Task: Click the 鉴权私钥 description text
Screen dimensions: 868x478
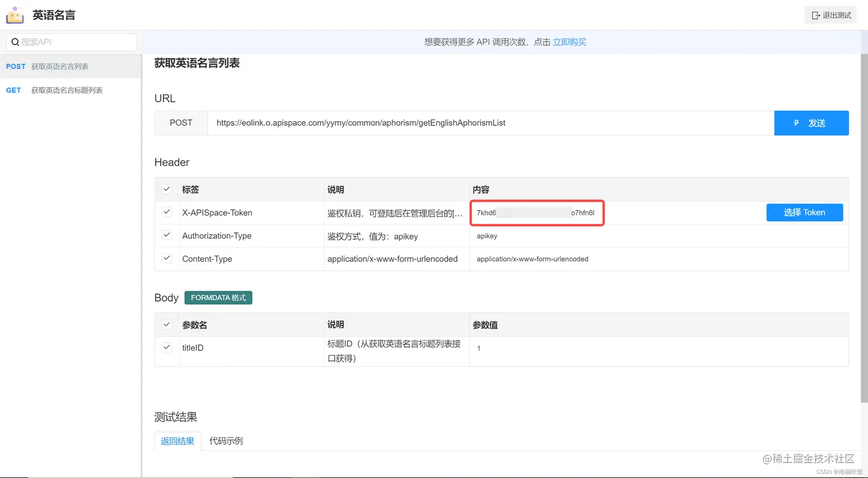Action: click(x=395, y=213)
